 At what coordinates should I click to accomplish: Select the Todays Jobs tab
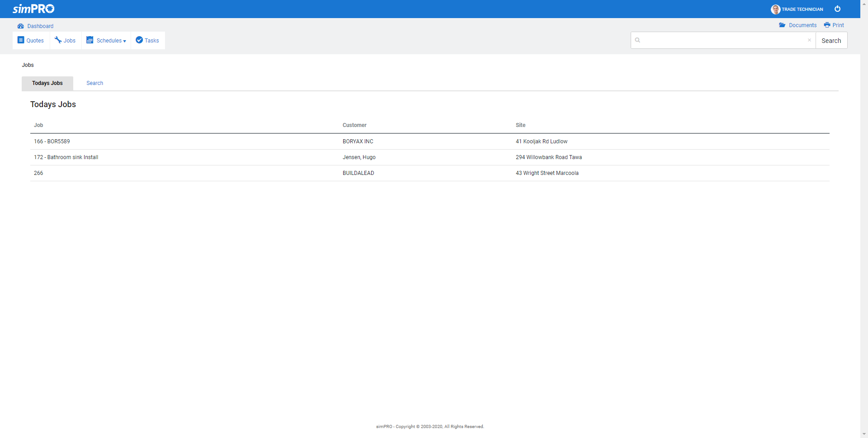click(47, 83)
